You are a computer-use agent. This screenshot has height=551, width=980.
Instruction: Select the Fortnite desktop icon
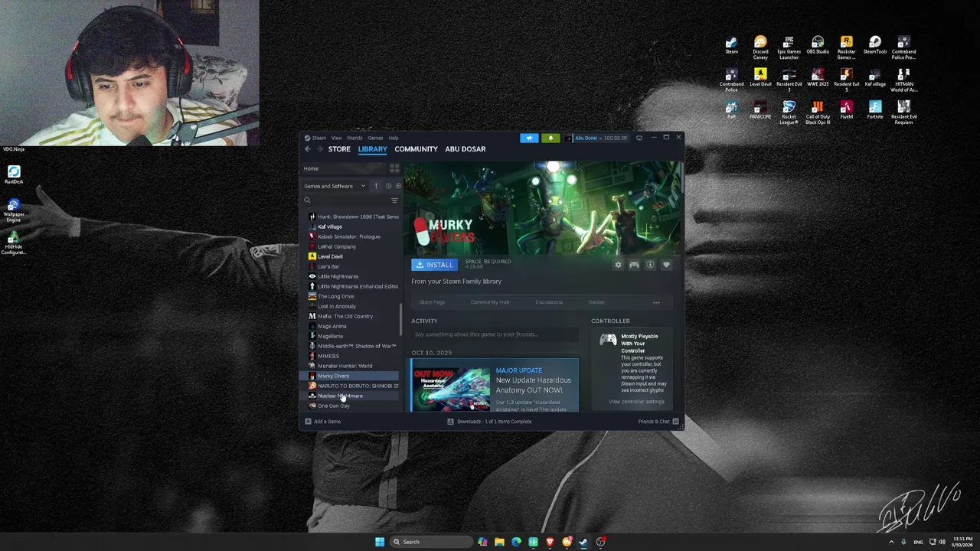[875, 110]
